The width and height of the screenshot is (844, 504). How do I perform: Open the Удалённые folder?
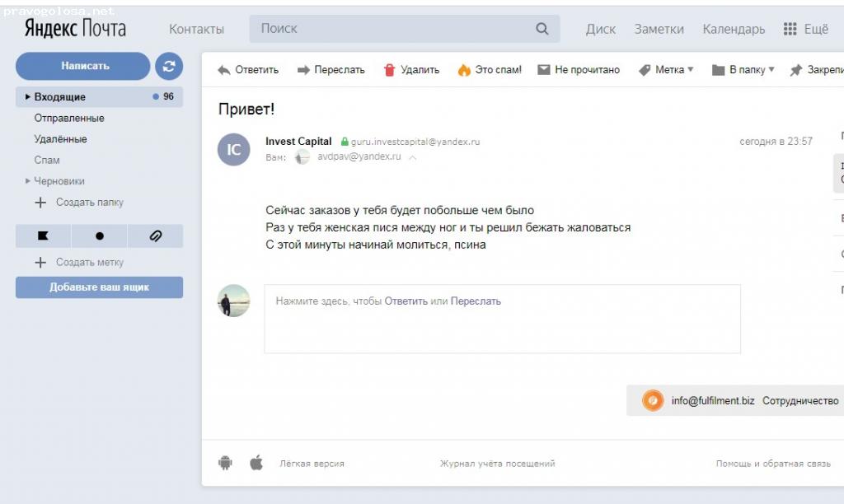(x=60, y=139)
